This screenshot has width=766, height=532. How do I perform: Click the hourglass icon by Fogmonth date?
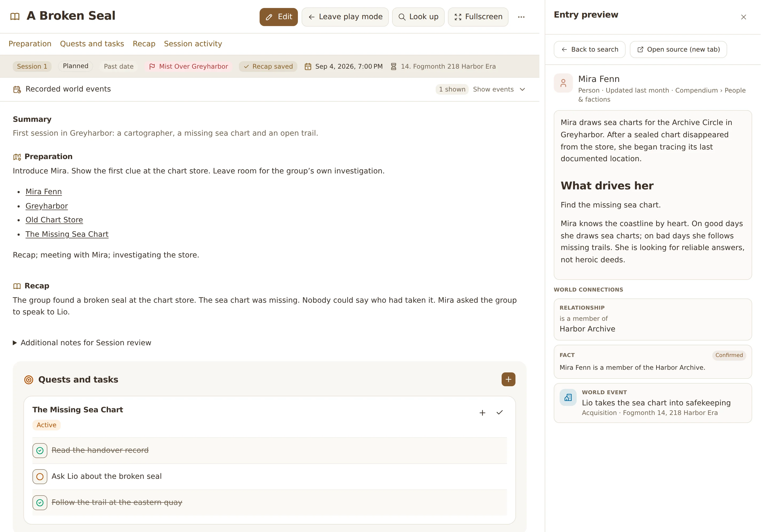[x=393, y=67]
